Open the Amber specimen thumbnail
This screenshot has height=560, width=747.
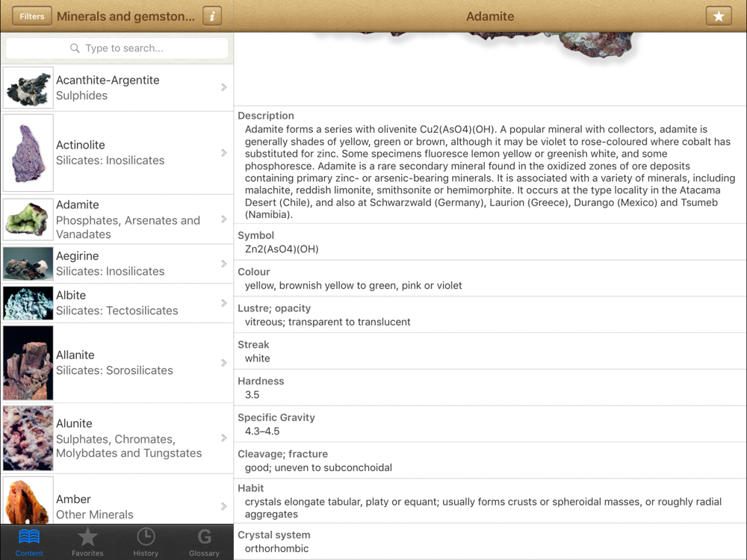[x=28, y=501]
